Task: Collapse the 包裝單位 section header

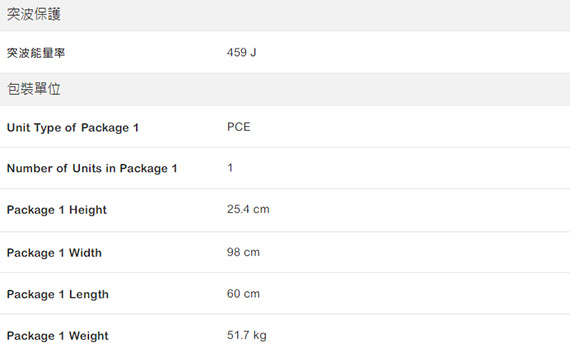Action: [x=285, y=89]
